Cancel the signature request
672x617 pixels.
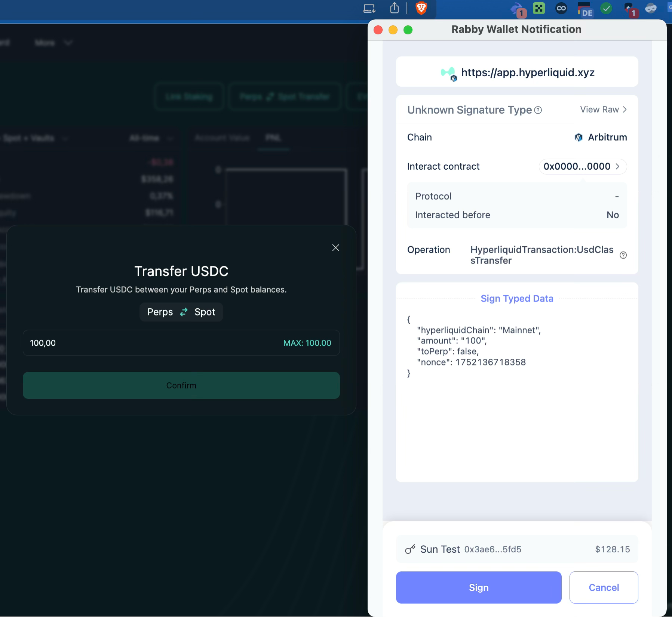coord(603,587)
